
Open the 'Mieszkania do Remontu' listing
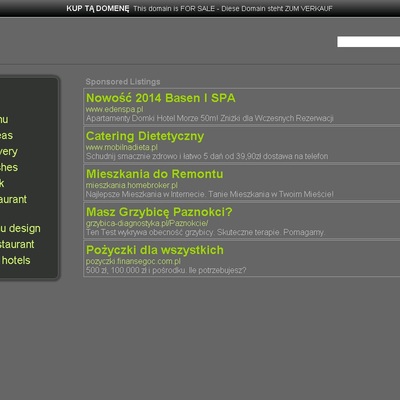tap(155, 174)
